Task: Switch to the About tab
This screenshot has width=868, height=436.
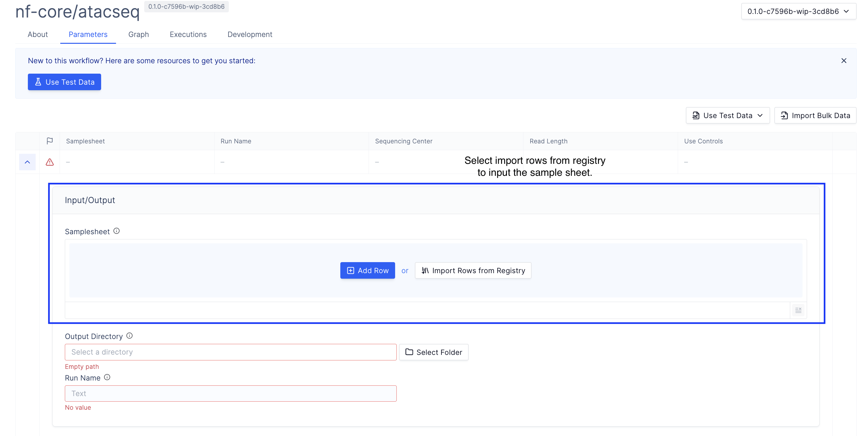Action: [x=38, y=34]
